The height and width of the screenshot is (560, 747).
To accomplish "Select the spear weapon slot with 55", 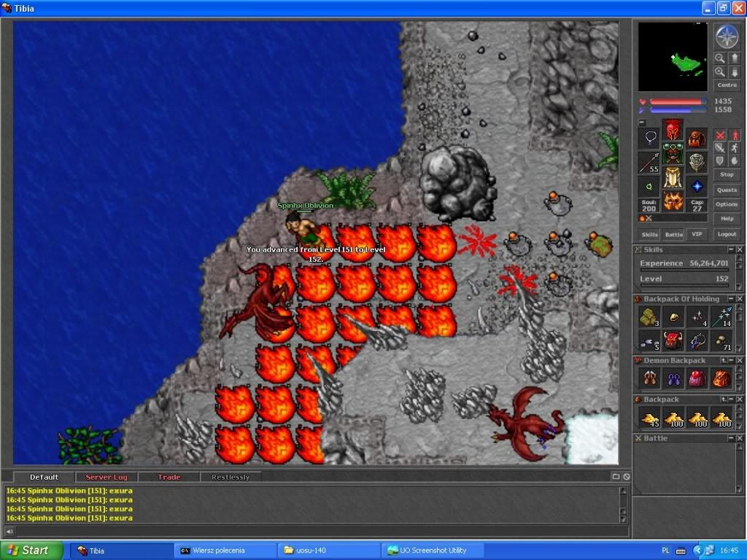I will point(649,163).
